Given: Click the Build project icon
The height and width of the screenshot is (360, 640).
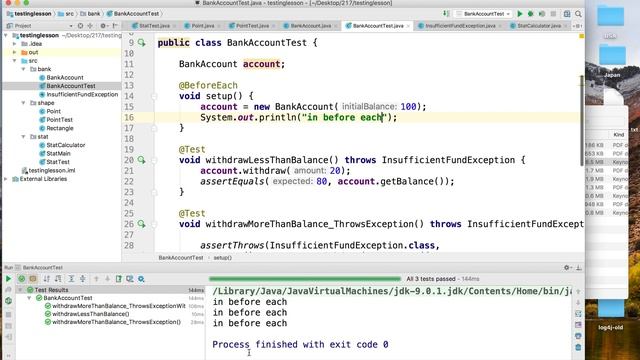Looking at the screenshot, I should coord(446,14).
